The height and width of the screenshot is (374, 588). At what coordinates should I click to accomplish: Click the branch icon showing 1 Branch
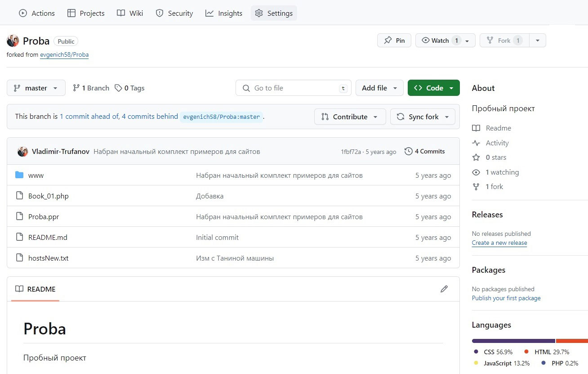[x=76, y=88]
